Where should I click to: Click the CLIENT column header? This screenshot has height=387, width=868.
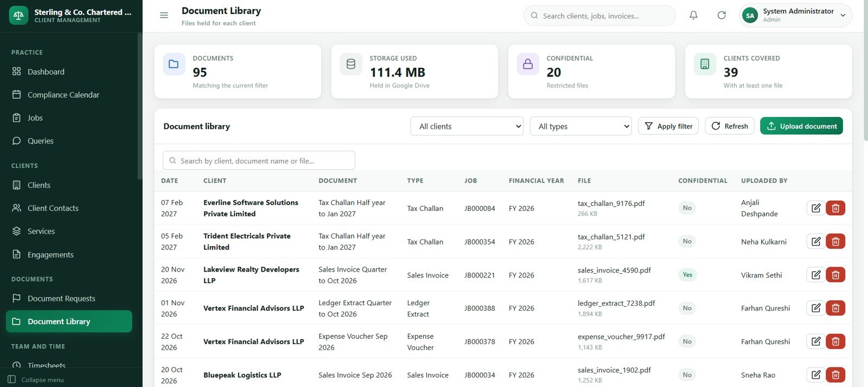[215, 180]
